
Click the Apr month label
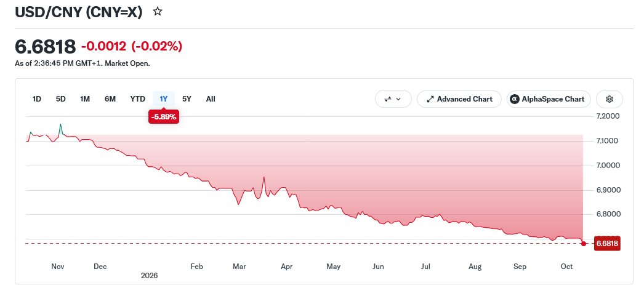286,267
